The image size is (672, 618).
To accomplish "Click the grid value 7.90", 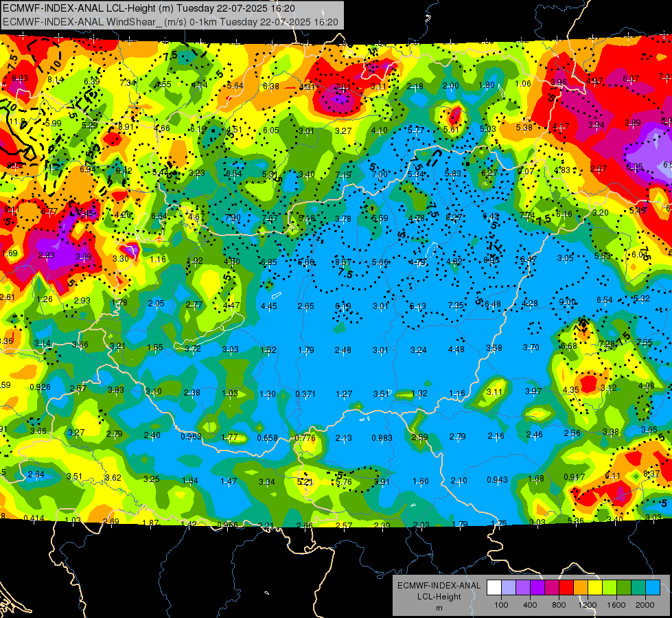I will (233, 218).
